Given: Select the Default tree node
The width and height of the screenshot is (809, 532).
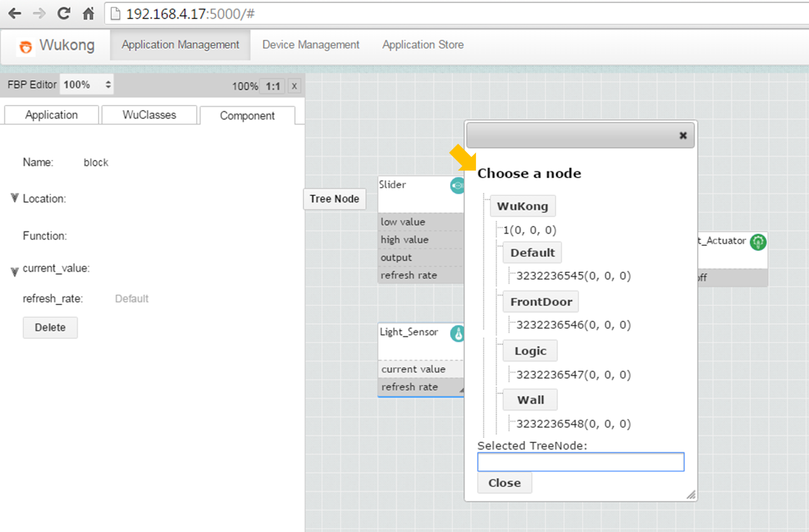Looking at the screenshot, I should tap(532, 253).
